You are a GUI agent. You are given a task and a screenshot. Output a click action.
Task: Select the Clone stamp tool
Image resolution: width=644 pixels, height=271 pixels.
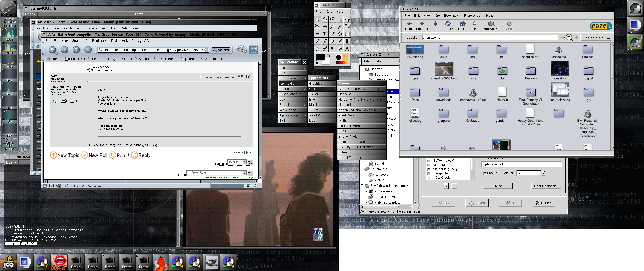(347, 41)
